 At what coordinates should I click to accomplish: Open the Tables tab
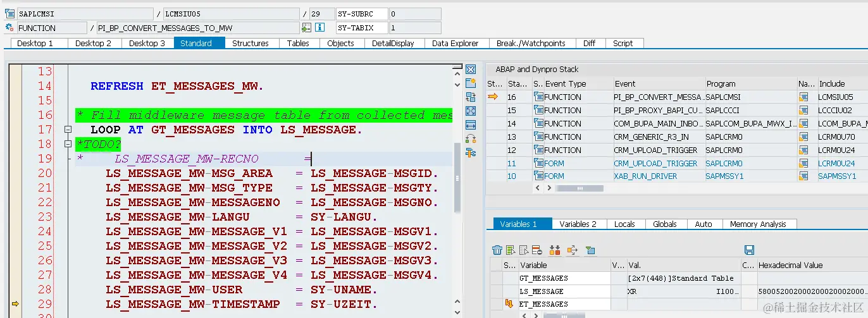point(298,43)
